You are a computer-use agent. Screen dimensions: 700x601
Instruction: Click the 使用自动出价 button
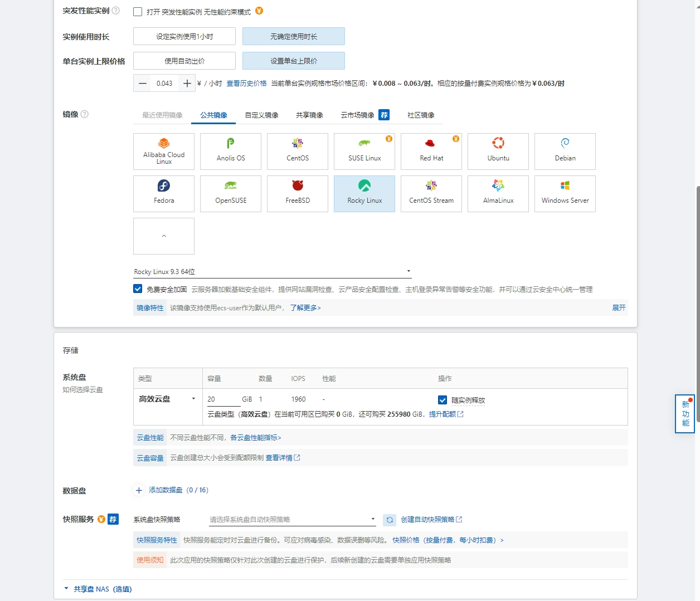(x=184, y=61)
